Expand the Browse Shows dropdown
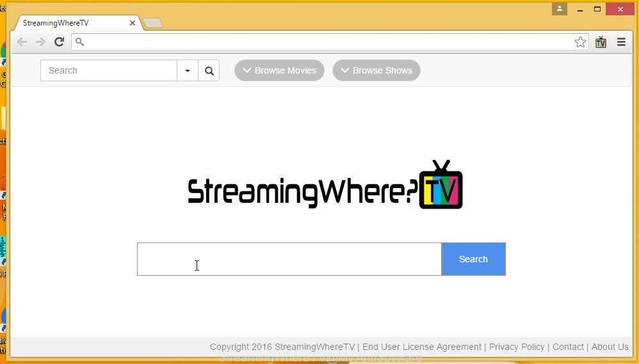 point(376,70)
